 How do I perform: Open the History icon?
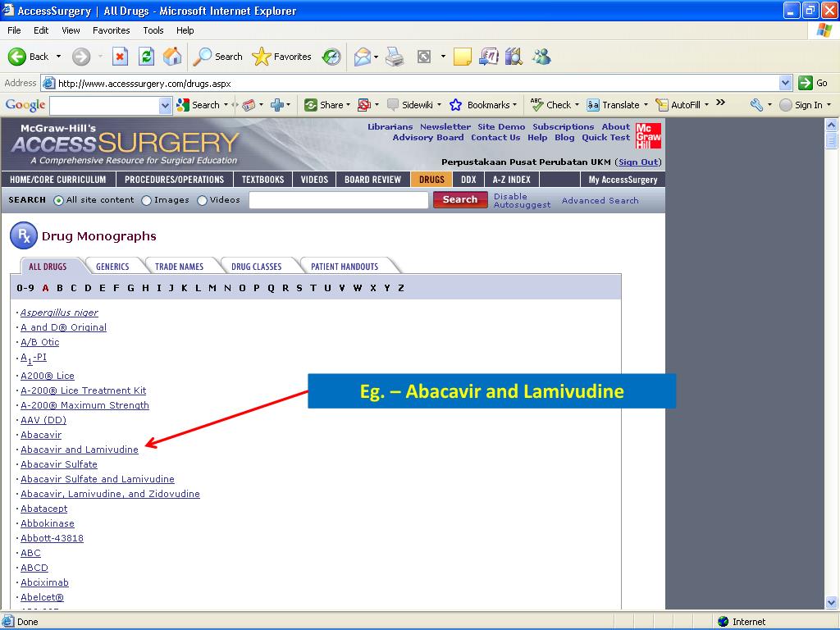(331, 57)
